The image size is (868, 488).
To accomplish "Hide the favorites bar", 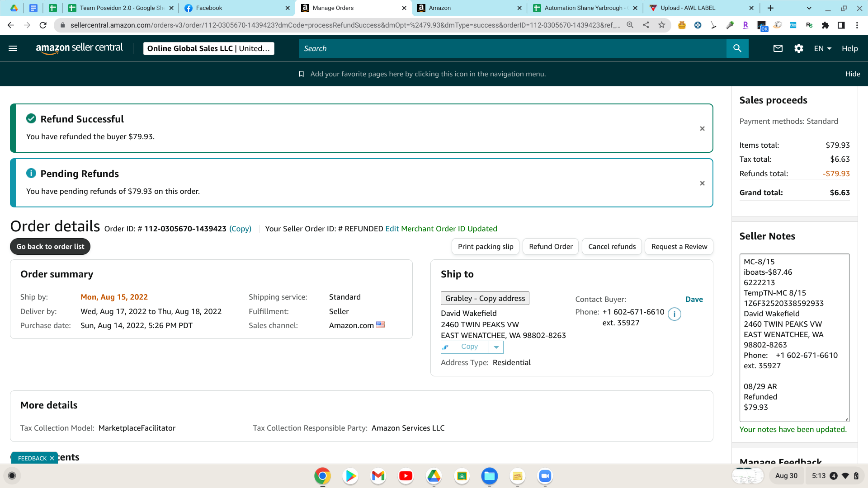I will [853, 74].
